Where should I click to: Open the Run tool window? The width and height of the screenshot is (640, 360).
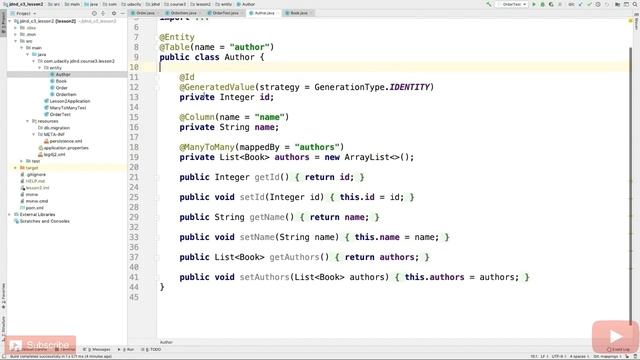[x=126, y=349]
